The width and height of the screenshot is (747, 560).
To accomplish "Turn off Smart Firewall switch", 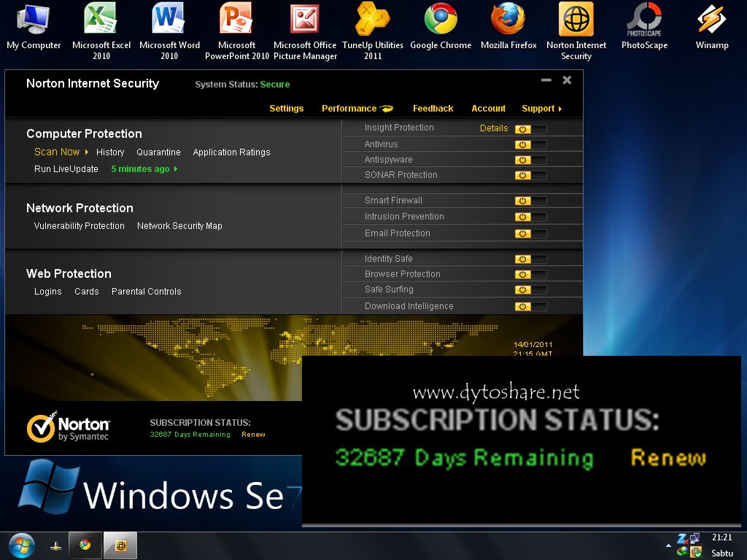I will (531, 201).
